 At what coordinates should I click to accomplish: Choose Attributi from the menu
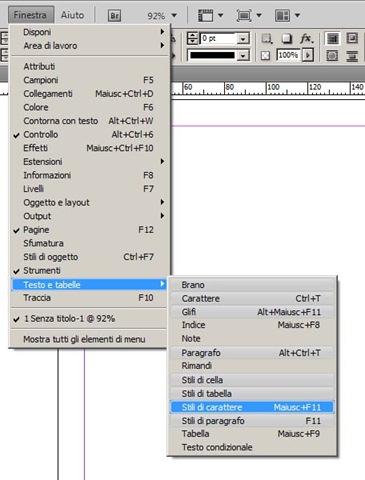click(x=91, y=66)
